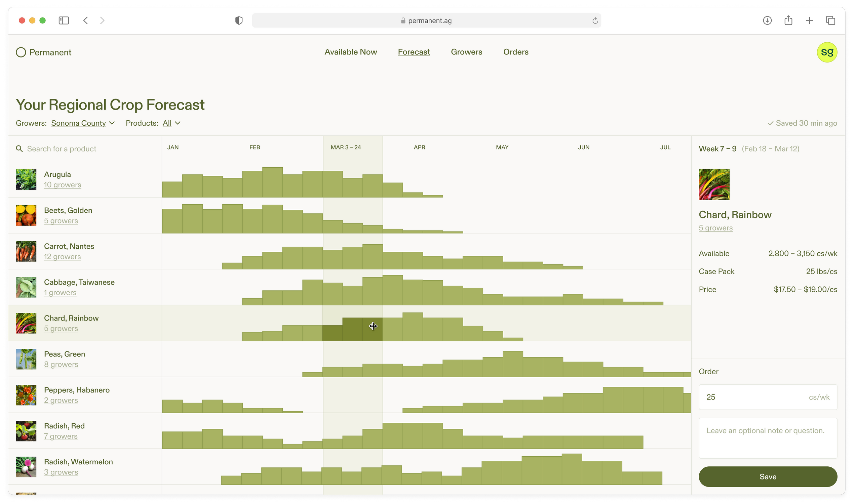The height and width of the screenshot is (504, 854).
Task: Click the search for a product field
Action: point(84,148)
